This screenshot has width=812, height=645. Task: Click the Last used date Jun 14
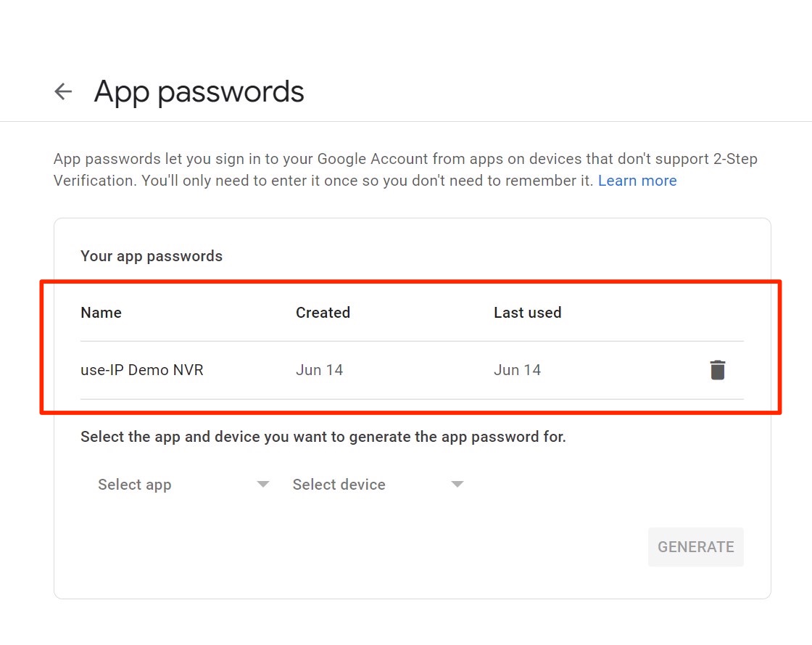click(517, 370)
